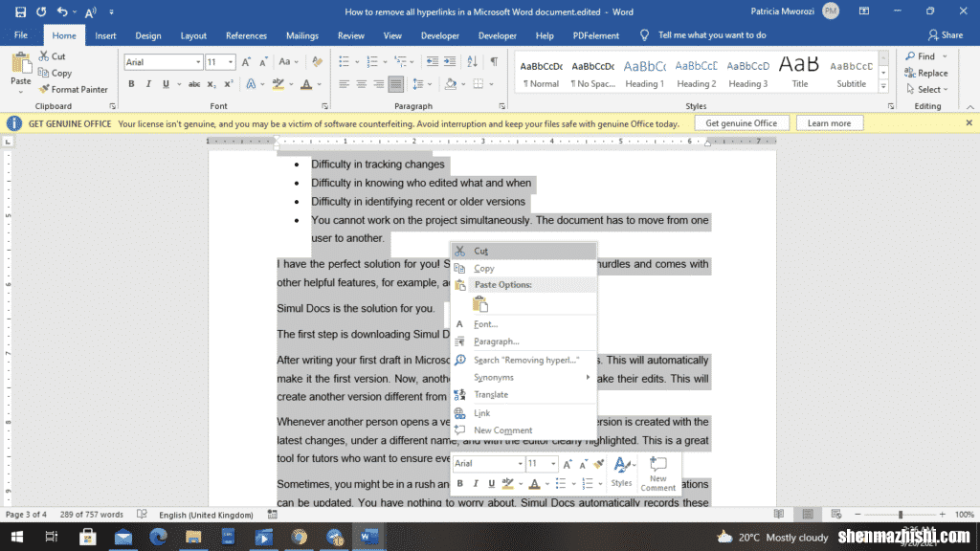Image resolution: width=980 pixels, height=551 pixels.
Task: Toggle Strikethrough in the ribbon
Action: tap(194, 84)
